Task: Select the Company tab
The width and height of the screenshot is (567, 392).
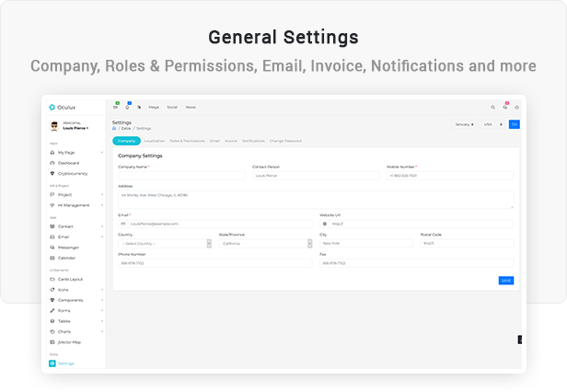Action: click(127, 141)
